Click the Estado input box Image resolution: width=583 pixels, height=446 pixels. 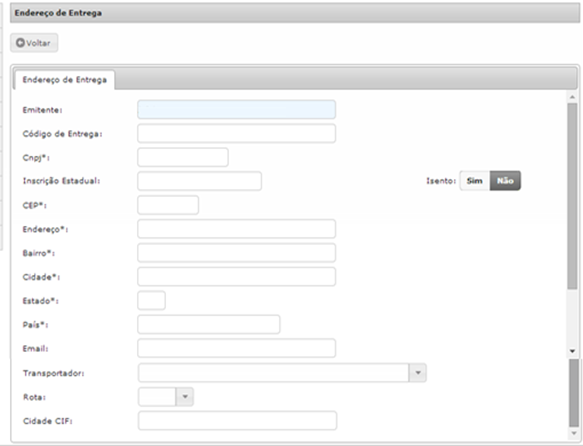[x=151, y=300]
